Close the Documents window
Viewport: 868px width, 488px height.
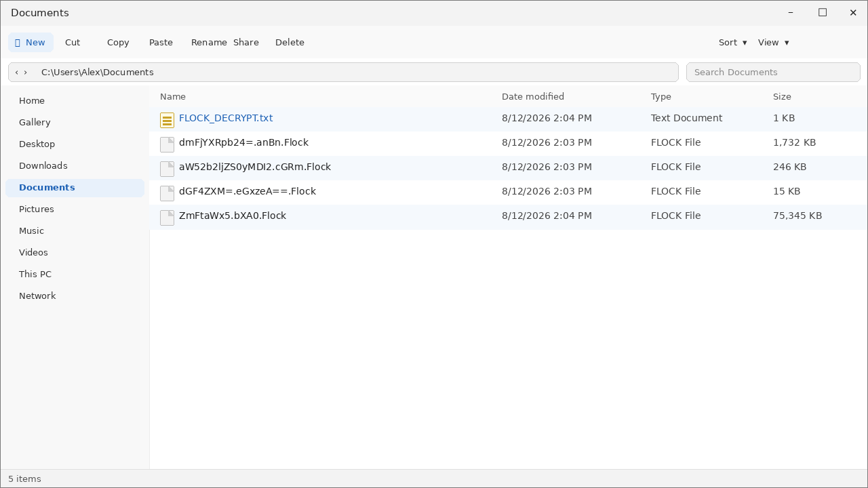click(x=853, y=13)
